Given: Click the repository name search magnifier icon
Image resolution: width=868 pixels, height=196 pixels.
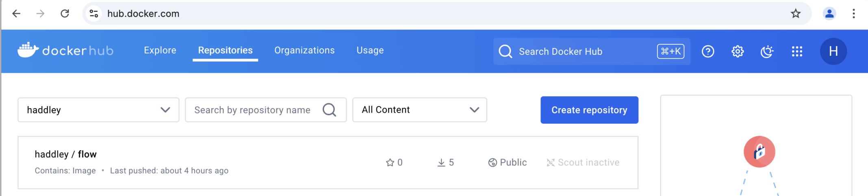Looking at the screenshot, I should click(329, 110).
